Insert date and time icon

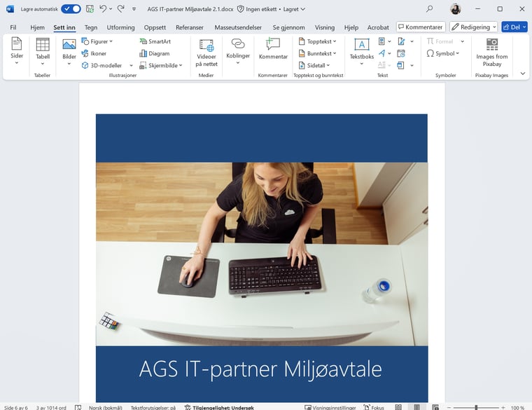tap(401, 53)
